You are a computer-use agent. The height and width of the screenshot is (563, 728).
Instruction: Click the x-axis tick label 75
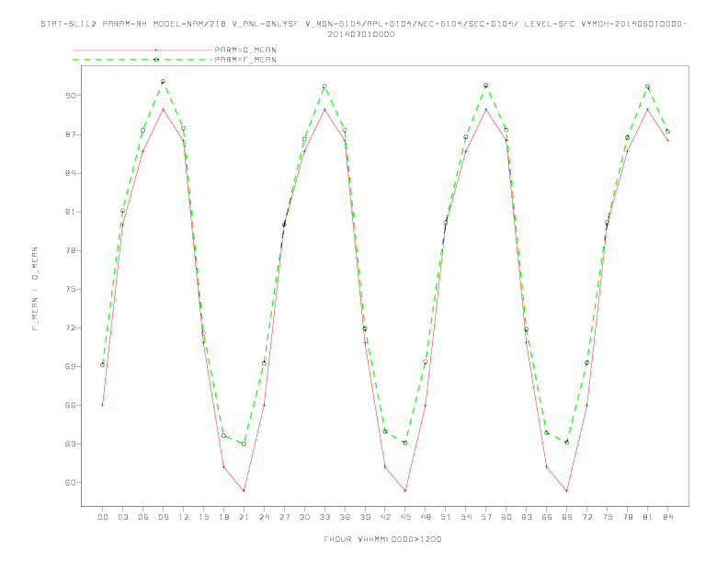[608, 517]
